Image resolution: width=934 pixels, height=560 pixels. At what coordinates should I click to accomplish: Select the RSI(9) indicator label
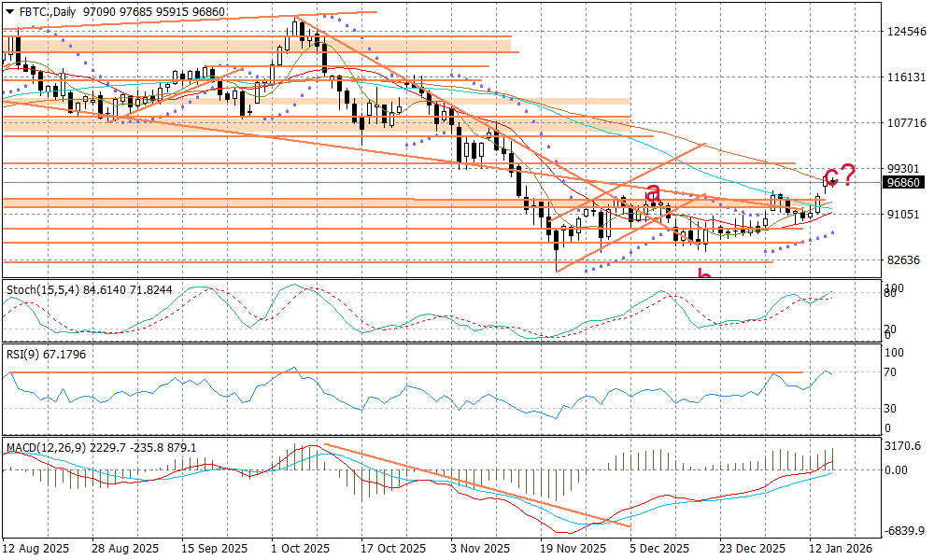[x=23, y=355]
